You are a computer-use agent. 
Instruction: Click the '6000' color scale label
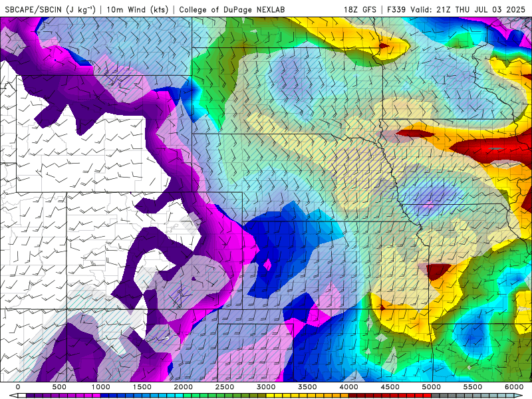tap(514, 387)
